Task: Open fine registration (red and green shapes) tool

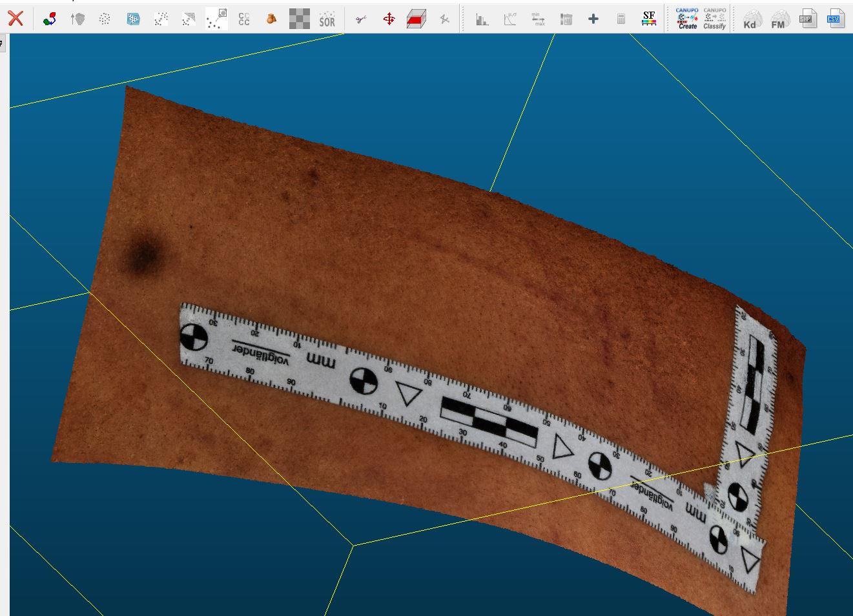Action: pos(50,19)
